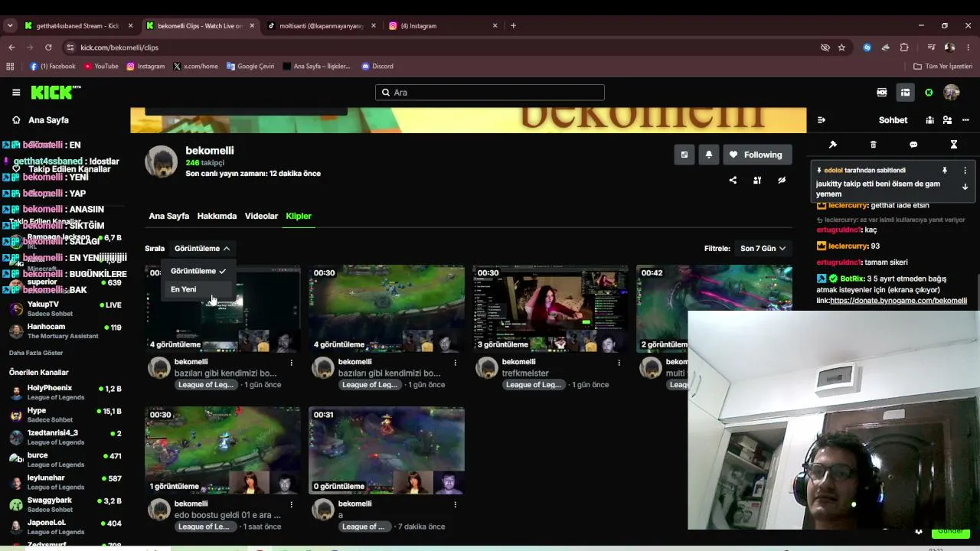
Task: Click the League of Leg... tag under the trefkmelster clip
Action: click(x=534, y=385)
